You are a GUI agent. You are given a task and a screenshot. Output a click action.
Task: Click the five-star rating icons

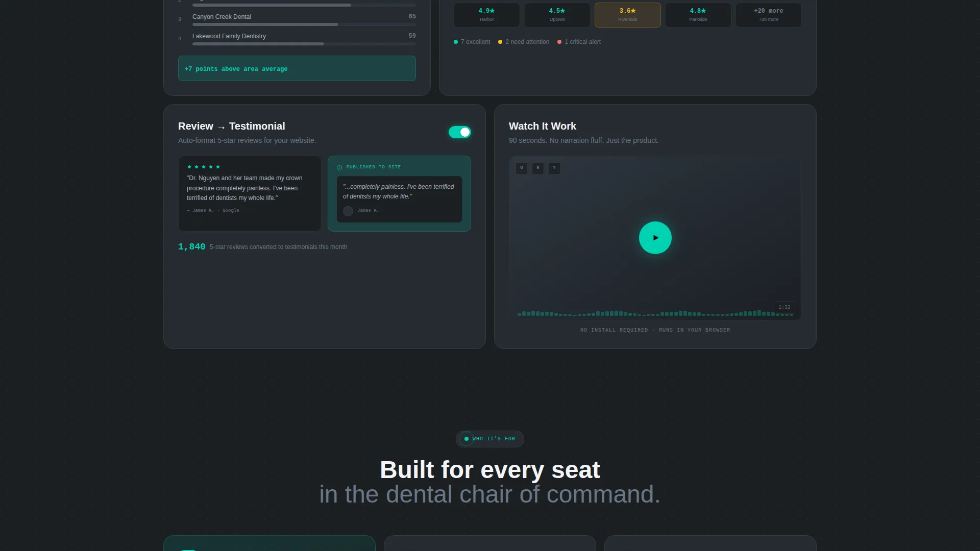click(204, 167)
